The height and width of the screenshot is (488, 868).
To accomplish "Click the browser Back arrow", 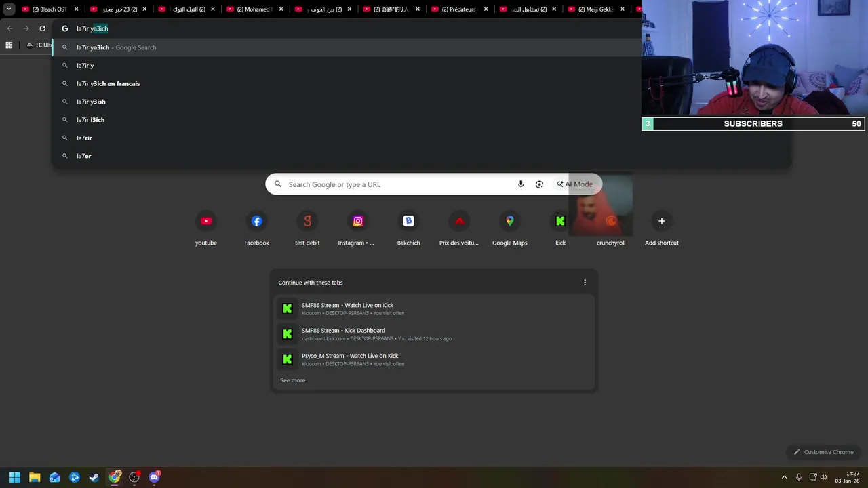I will pos(9,28).
